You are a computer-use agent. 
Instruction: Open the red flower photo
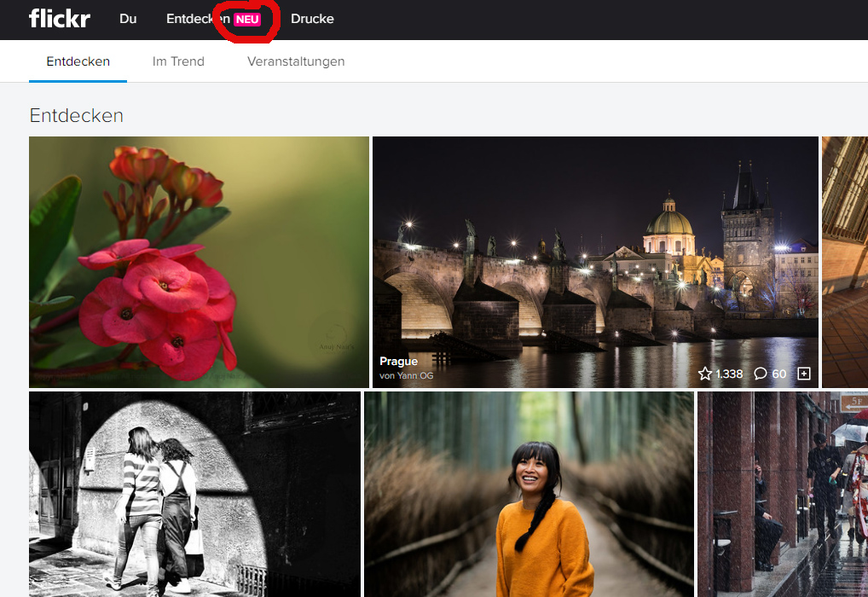coord(199,262)
